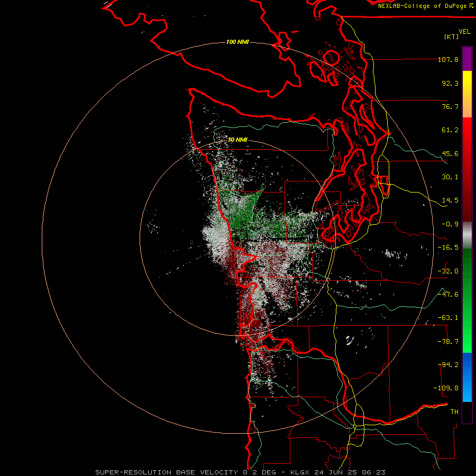Click the gray near-zero segment of the color bar
Viewport: 476px width, 476px height.
click(467, 235)
